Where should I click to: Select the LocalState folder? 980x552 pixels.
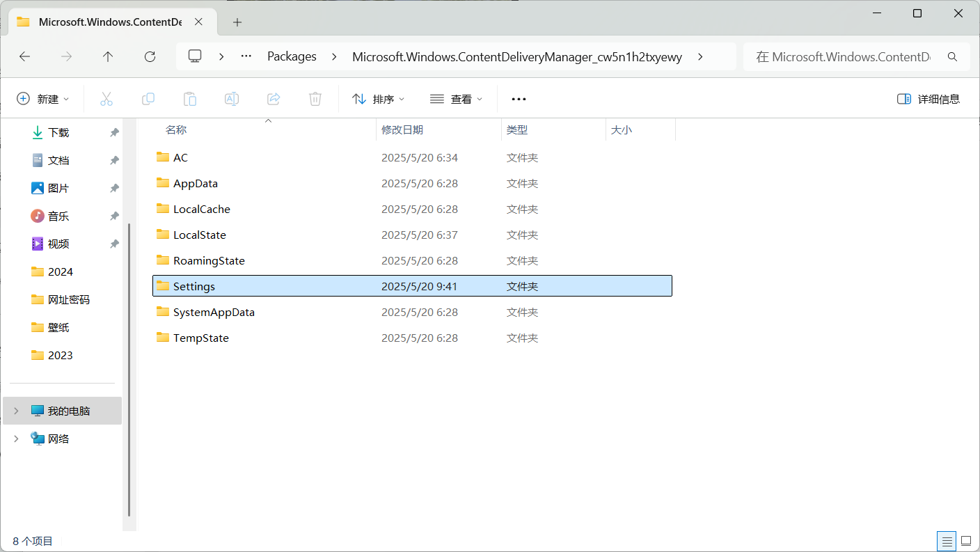(199, 235)
